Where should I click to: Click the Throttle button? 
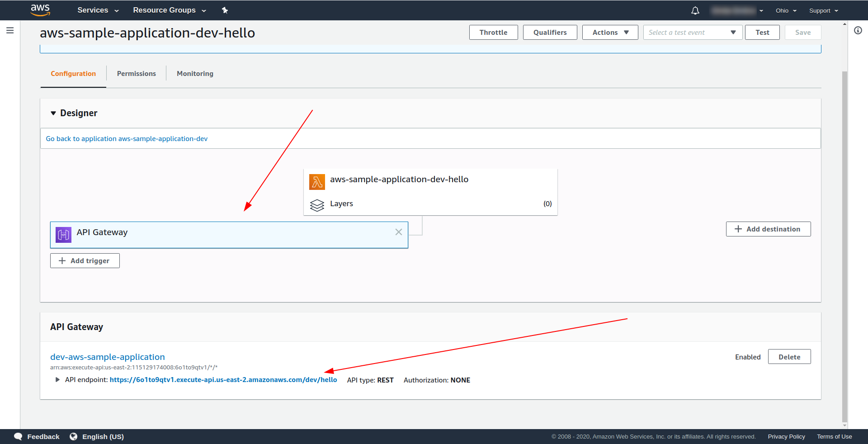click(493, 32)
